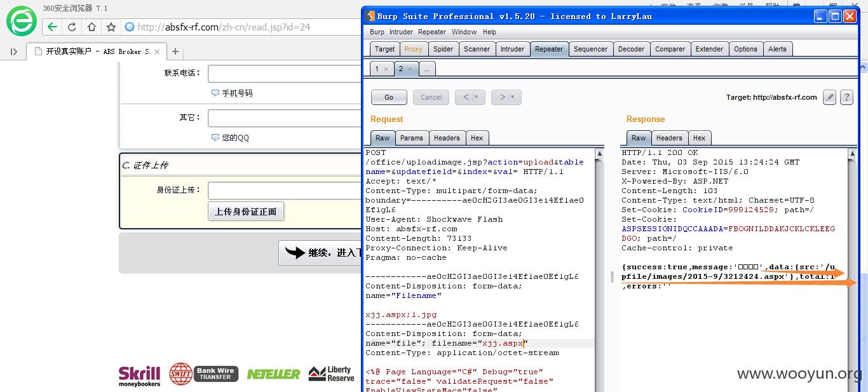Image resolution: width=868 pixels, height=392 pixels.
Task: Click the Cancel button in Repeater
Action: tap(431, 97)
